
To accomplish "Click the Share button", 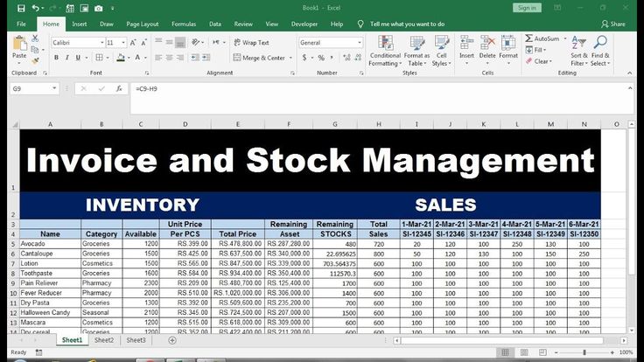I will point(613,24).
